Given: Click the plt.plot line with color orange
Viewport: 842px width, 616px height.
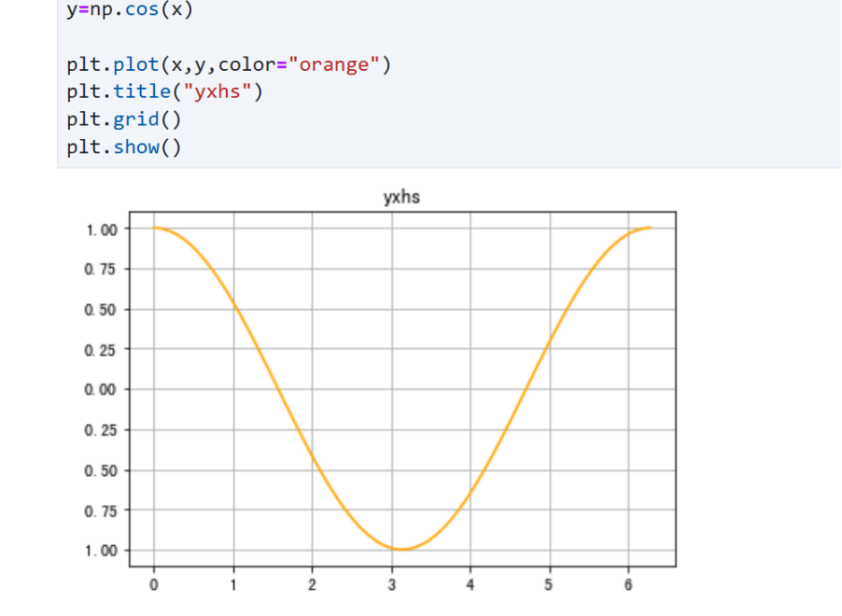Looking at the screenshot, I should [229, 65].
